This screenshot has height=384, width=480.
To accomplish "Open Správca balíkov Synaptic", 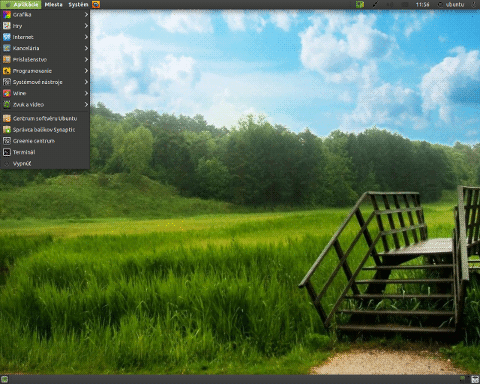I will [x=45, y=130].
